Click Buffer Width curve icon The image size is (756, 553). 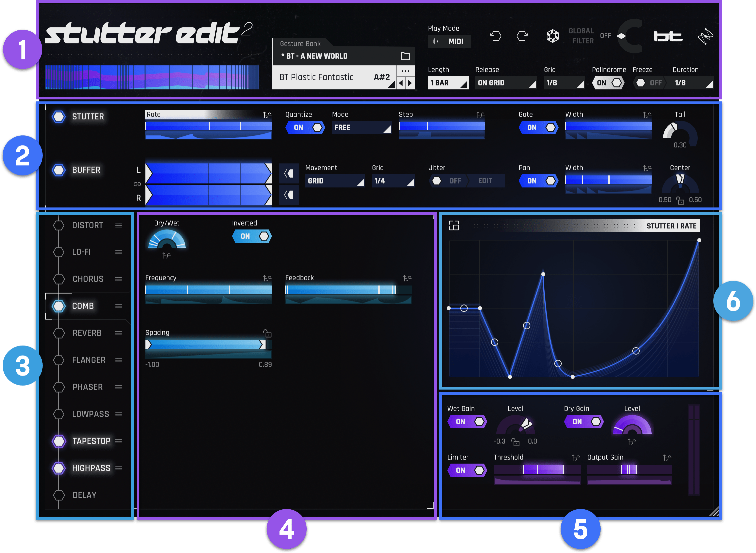pyautogui.click(x=647, y=168)
